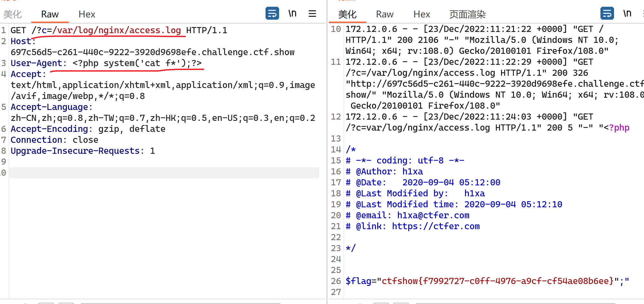Screen dimensions: 644x304
Task: Open request Hex tab
Action: (87, 14)
